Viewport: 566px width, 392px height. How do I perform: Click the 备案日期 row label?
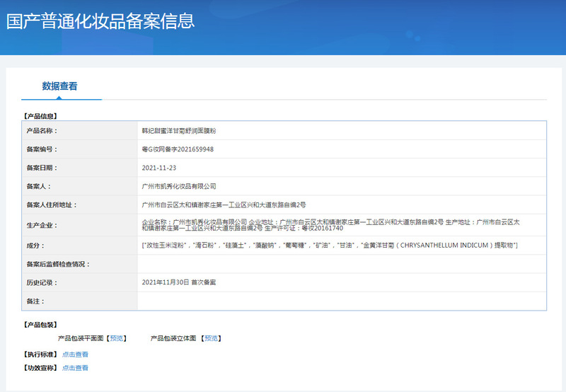[42, 168]
